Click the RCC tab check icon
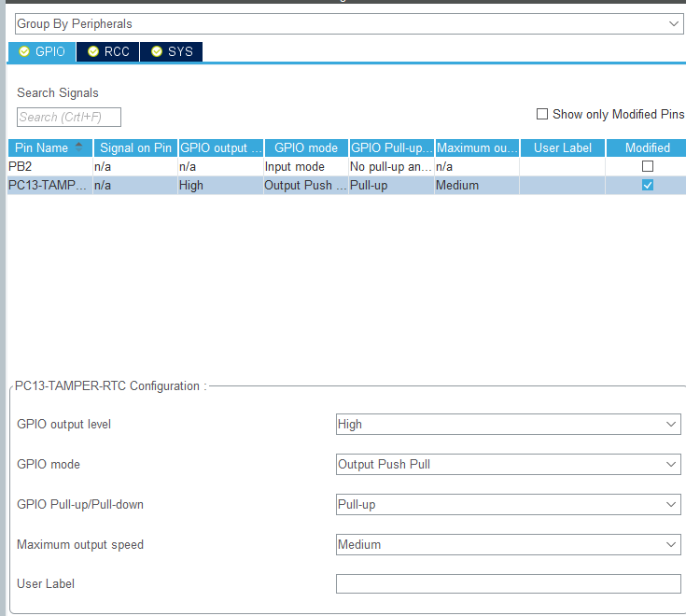 (x=93, y=51)
